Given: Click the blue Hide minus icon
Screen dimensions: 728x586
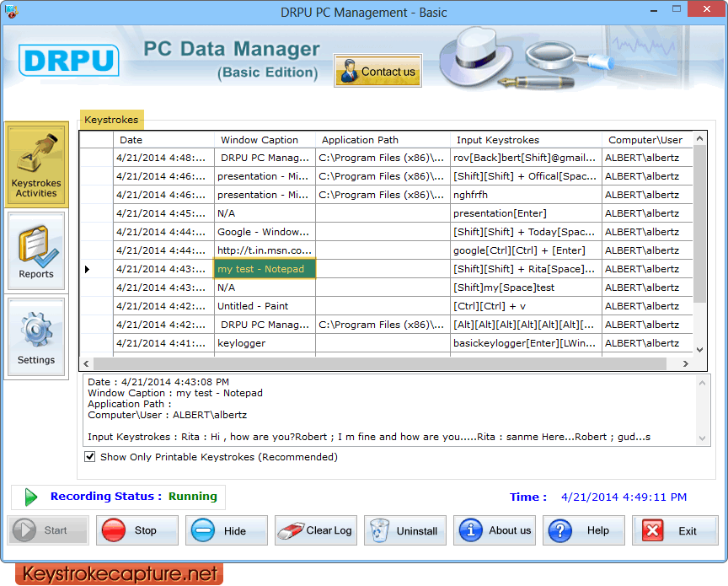Looking at the screenshot, I should click(203, 530).
